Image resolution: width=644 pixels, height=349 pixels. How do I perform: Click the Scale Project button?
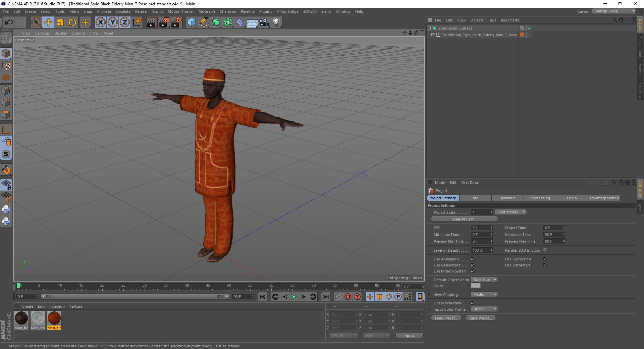tap(464, 219)
